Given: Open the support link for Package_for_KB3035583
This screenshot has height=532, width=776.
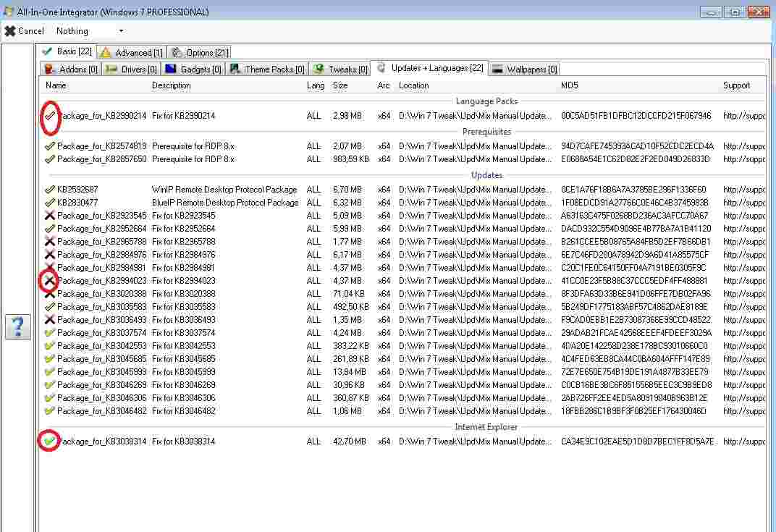Looking at the screenshot, I should [744, 307].
